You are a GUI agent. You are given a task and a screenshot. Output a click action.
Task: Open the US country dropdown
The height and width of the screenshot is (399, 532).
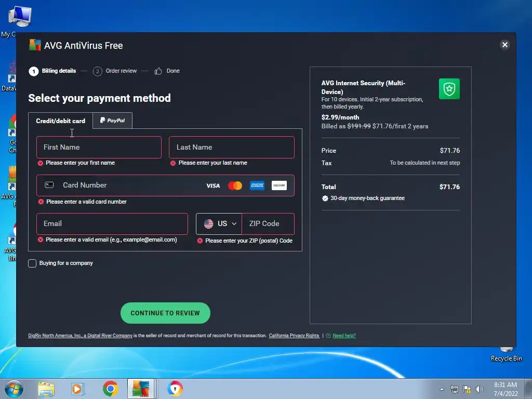(x=219, y=224)
